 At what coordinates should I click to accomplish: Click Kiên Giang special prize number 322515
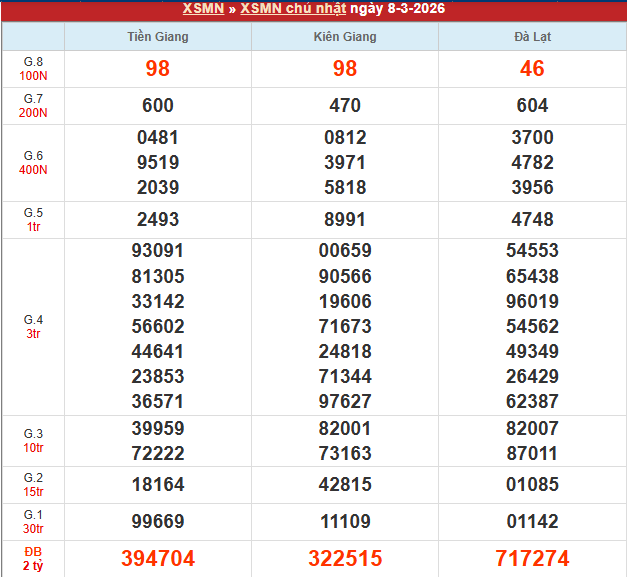click(345, 558)
